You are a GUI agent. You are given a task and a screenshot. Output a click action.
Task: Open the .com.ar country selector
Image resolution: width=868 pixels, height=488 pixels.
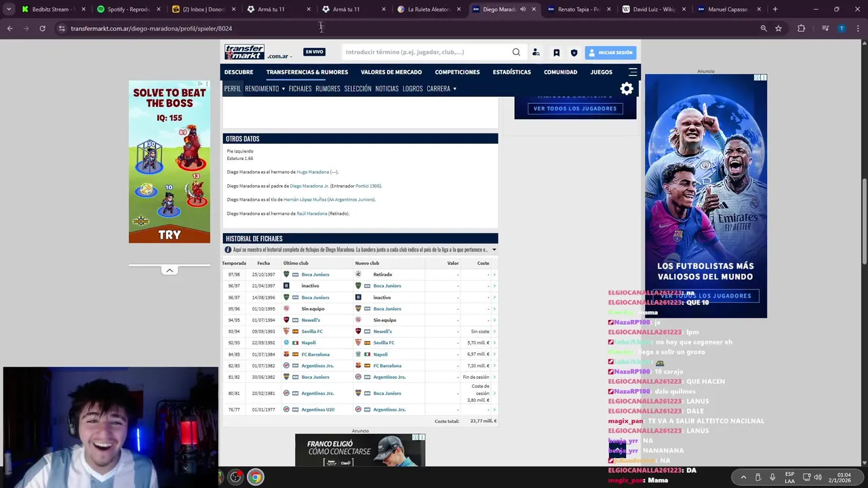click(x=281, y=56)
